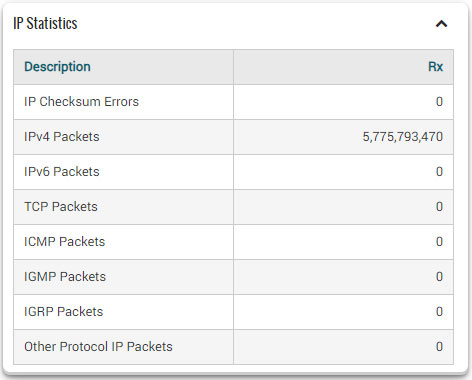472x380 pixels.
Task: Click the Rx value for ICMP Packets
Action: pos(439,242)
